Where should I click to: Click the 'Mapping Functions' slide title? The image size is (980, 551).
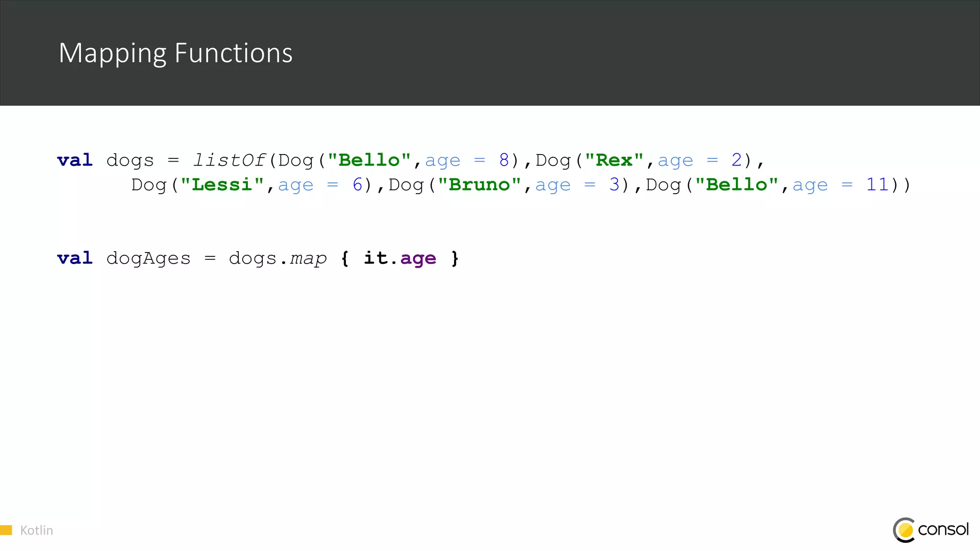point(176,54)
